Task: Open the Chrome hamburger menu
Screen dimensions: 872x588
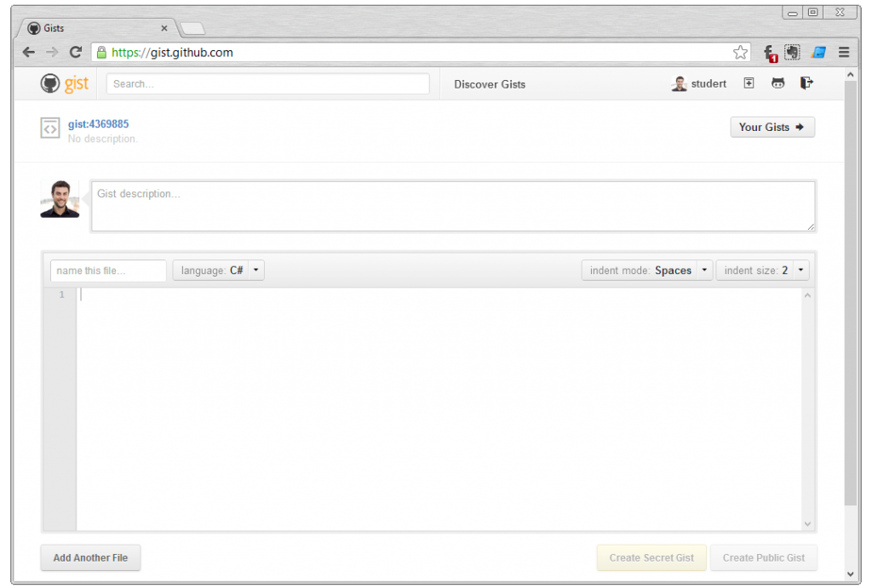Action: tap(844, 52)
